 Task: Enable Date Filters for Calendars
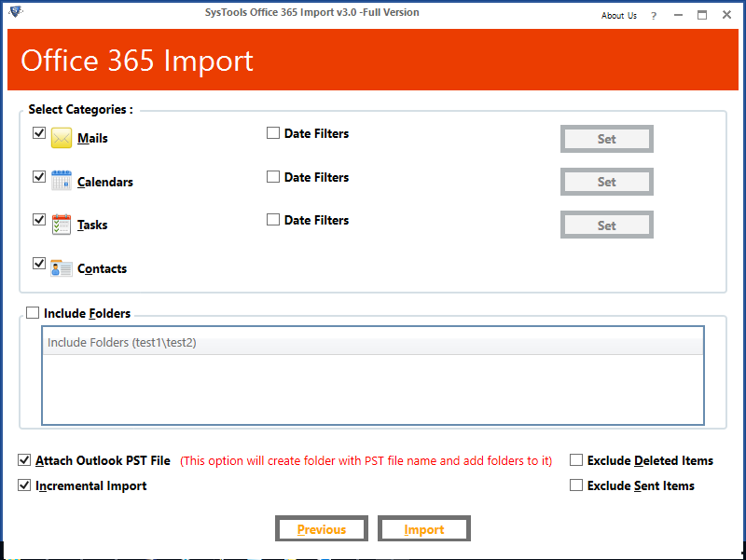273,176
